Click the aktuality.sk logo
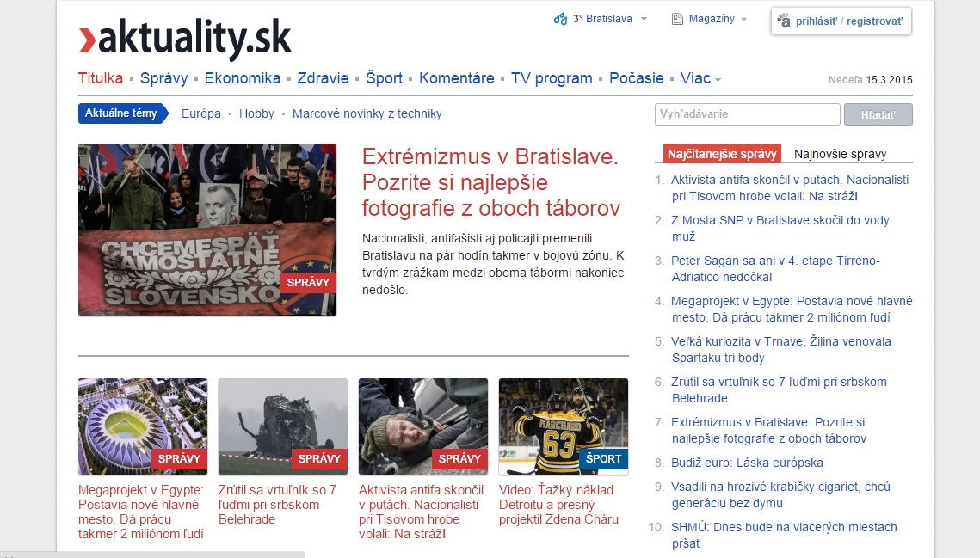 click(x=184, y=40)
